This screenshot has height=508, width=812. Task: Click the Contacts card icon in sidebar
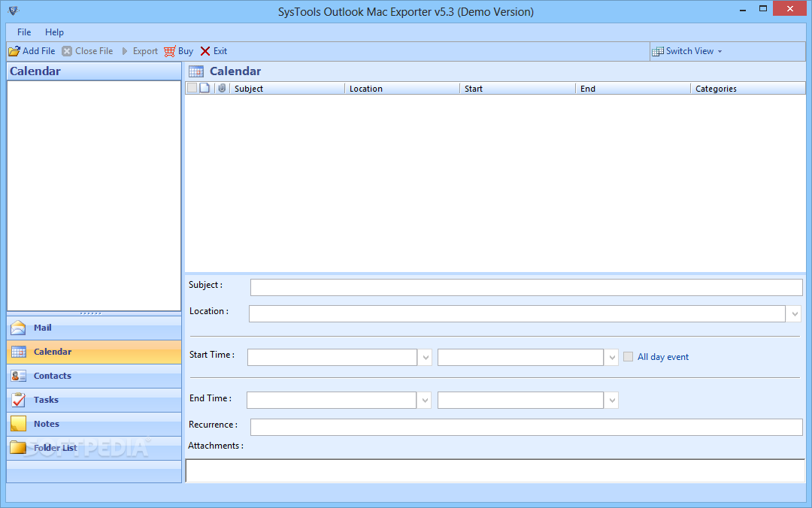(18, 376)
